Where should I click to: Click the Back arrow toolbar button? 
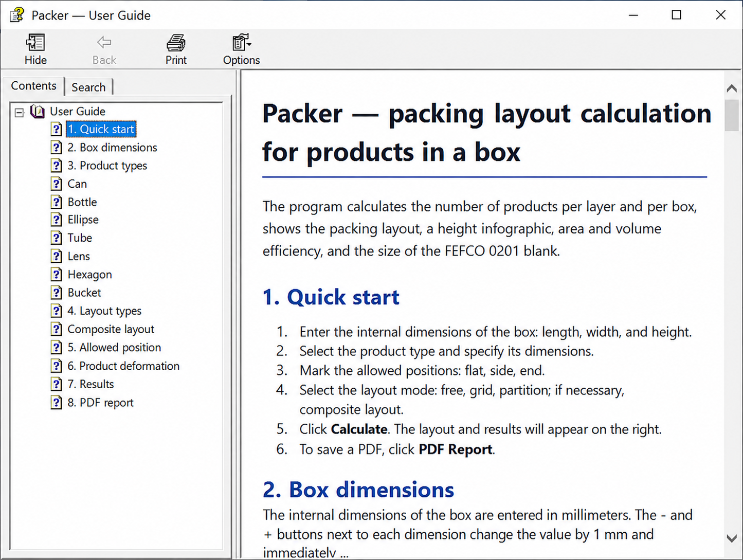[104, 49]
